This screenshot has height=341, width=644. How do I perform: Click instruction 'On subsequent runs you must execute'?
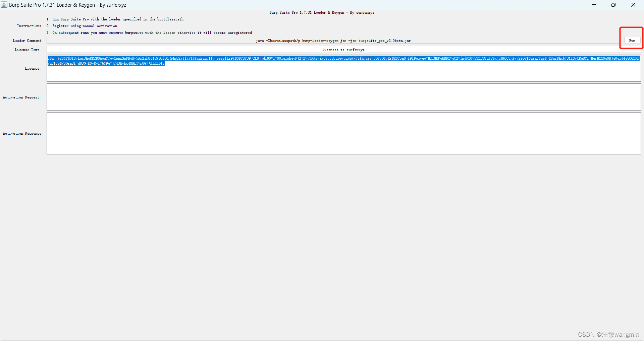(149, 33)
